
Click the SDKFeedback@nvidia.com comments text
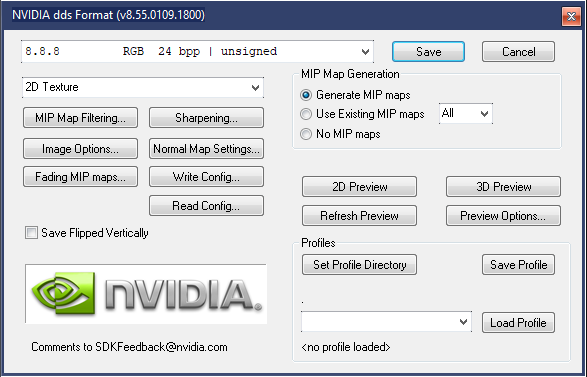pyautogui.click(x=129, y=347)
